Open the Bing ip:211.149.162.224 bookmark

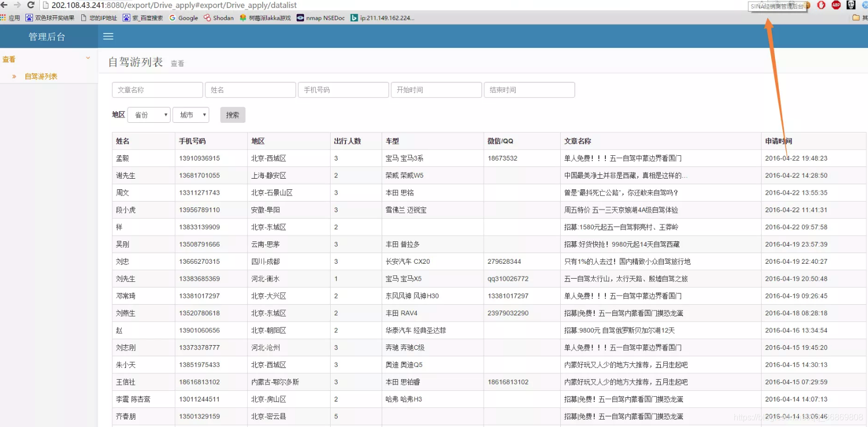[x=382, y=18]
